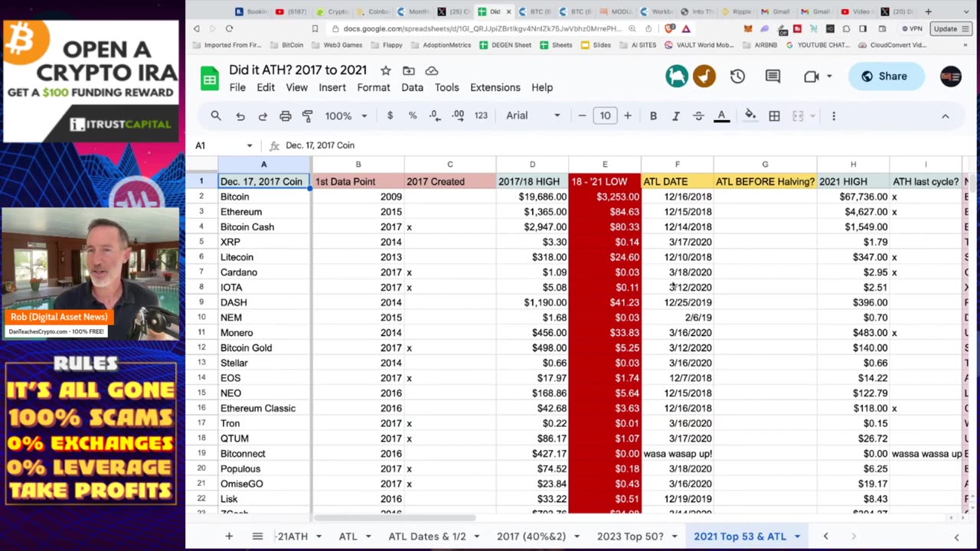Toggle strikethrough formatting
Image resolution: width=980 pixels, height=551 pixels.
(698, 116)
